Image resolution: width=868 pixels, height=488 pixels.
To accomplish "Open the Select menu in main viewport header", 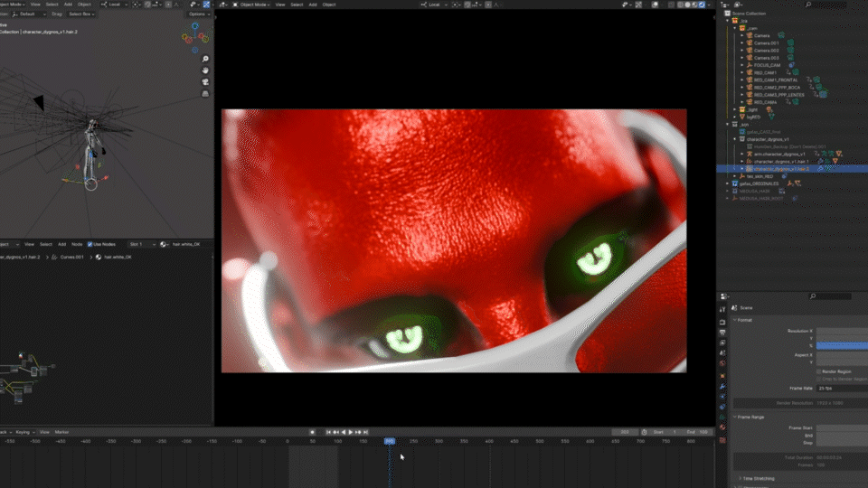I will pos(297,5).
